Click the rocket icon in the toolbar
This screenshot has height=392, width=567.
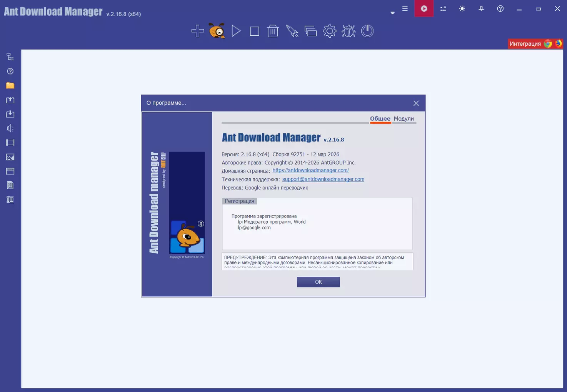coord(292,31)
